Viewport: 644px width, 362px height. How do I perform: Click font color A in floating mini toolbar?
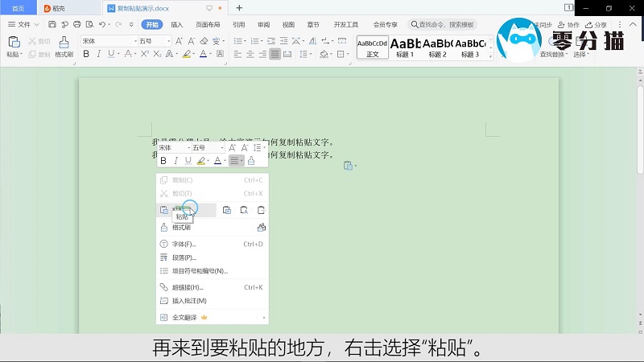click(x=217, y=161)
